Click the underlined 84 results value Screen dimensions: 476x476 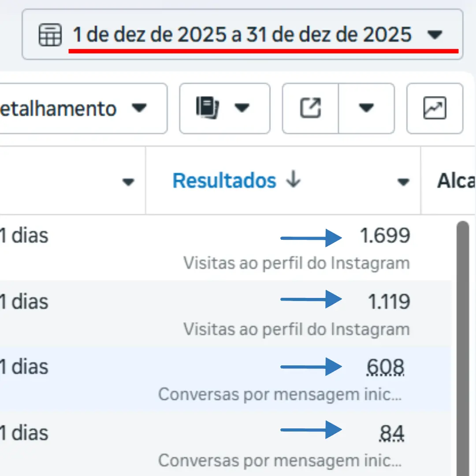tap(391, 433)
